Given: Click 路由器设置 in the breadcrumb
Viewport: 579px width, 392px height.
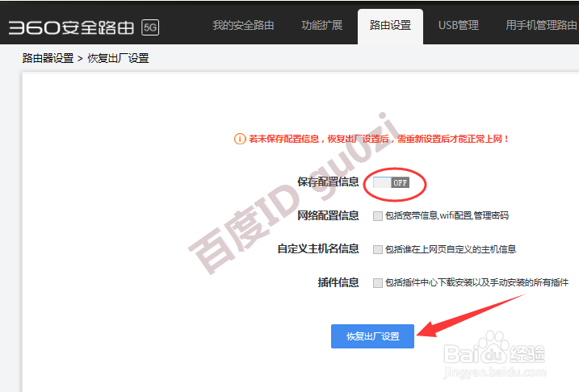Looking at the screenshot, I should click(x=48, y=58).
